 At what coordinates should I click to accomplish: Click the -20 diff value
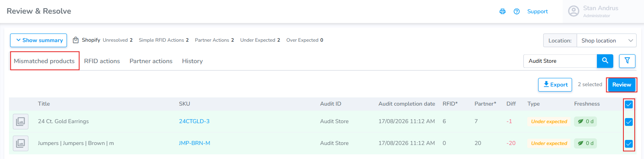[x=511, y=143]
